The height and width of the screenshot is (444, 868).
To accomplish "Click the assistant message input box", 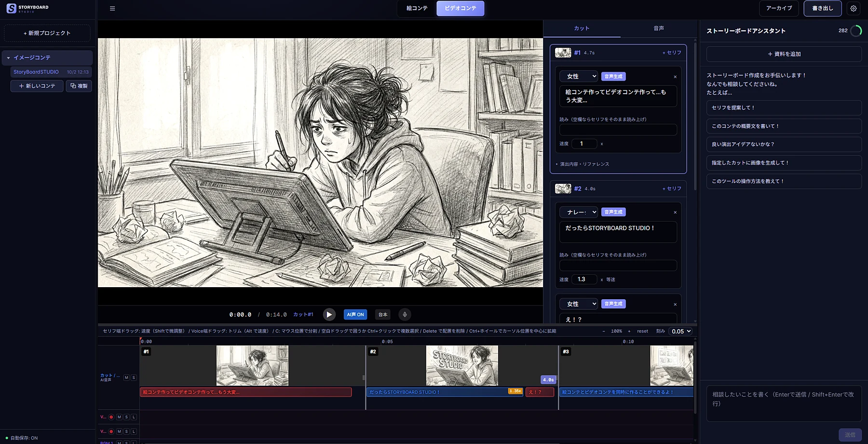I will (x=784, y=403).
